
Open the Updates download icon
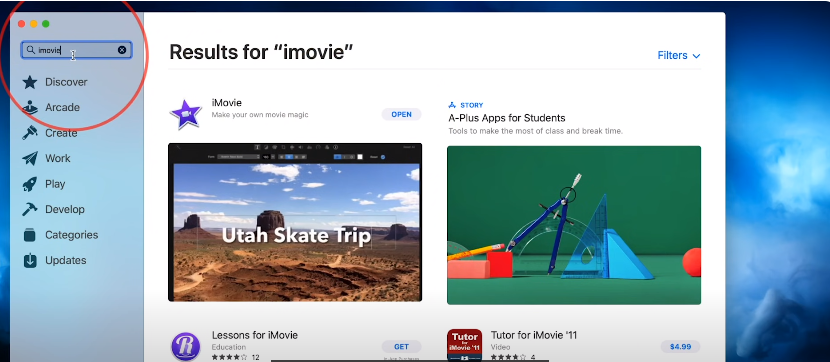[30, 260]
